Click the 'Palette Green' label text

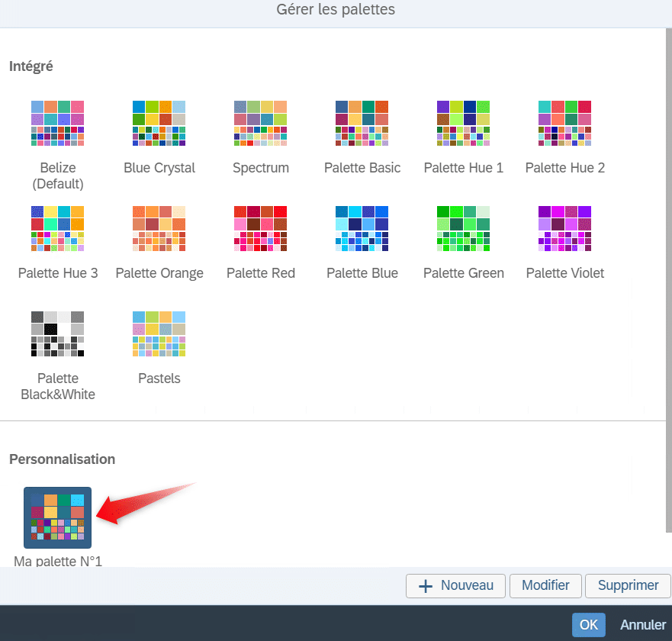pyautogui.click(x=463, y=273)
